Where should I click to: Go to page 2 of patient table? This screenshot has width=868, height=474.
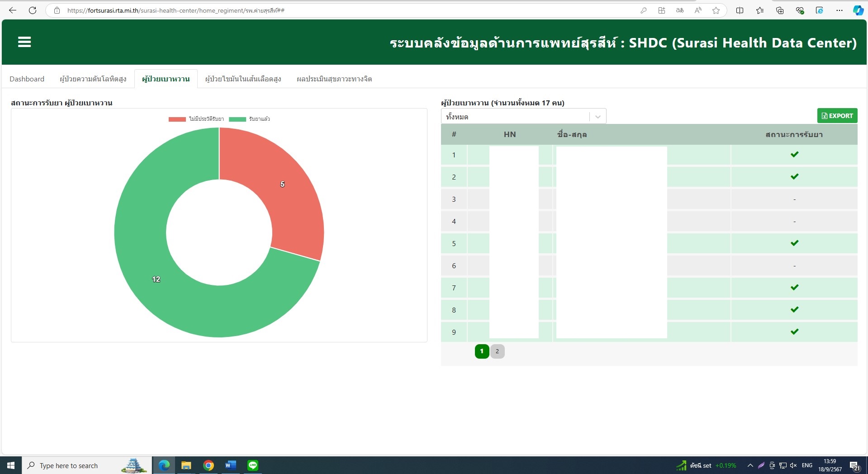[x=497, y=351]
